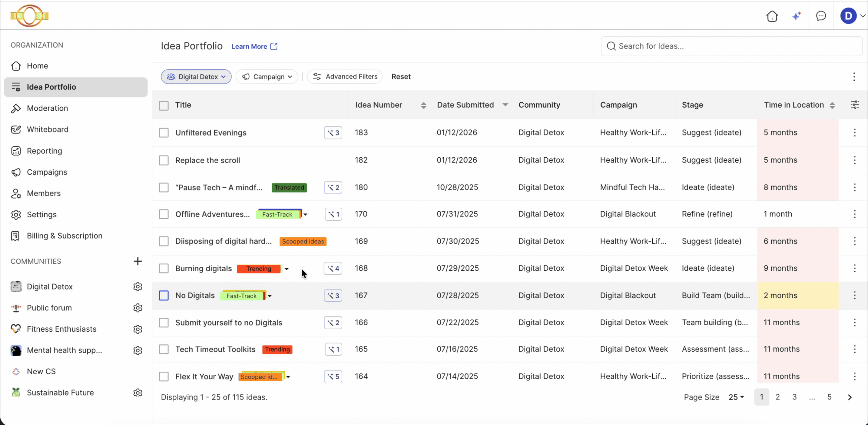Image resolution: width=868 pixels, height=425 pixels.
Task: Expand the Digital Detox community filter
Action: (196, 77)
